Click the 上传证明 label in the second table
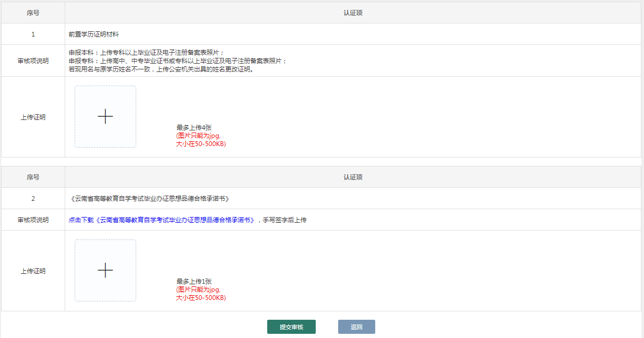Screen dimensions: 644x338 pyautogui.click(x=33, y=271)
